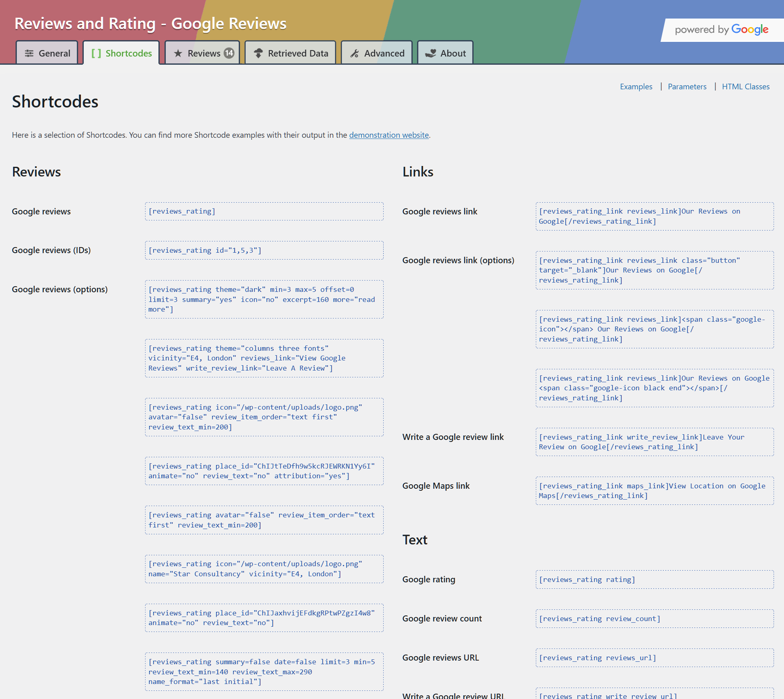This screenshot has height=699, width=784.
Task: Select the summary=false name_format shortcode
Action: [x=264, y=672]
